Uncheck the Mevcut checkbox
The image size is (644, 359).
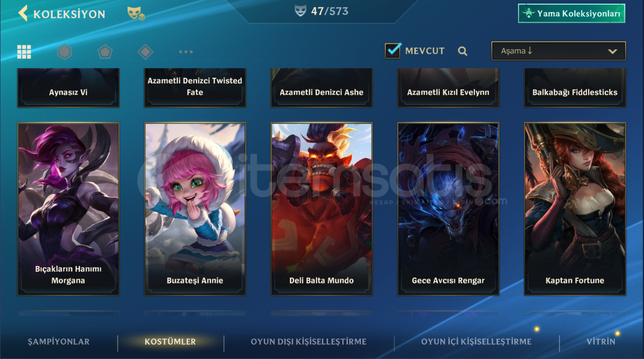click(393, 50)
